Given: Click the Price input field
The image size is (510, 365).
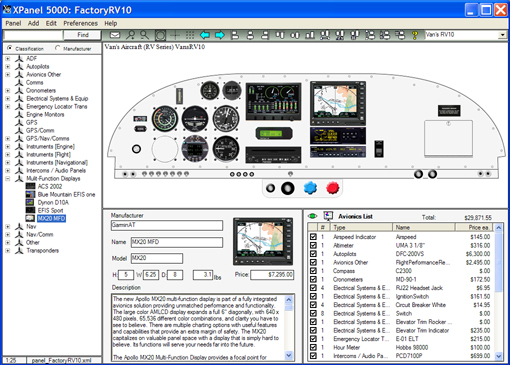Looking at the screenshot, I should pos(272,275).
